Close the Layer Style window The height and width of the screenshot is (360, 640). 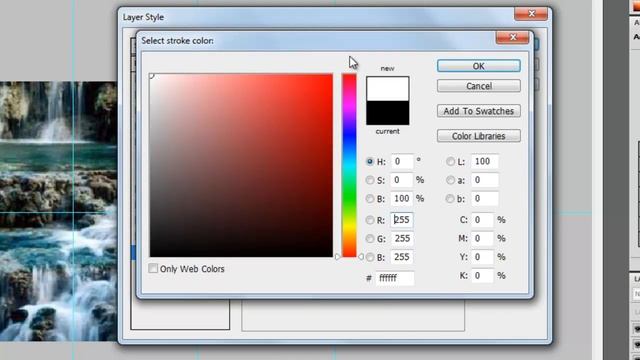click(531, 13)
